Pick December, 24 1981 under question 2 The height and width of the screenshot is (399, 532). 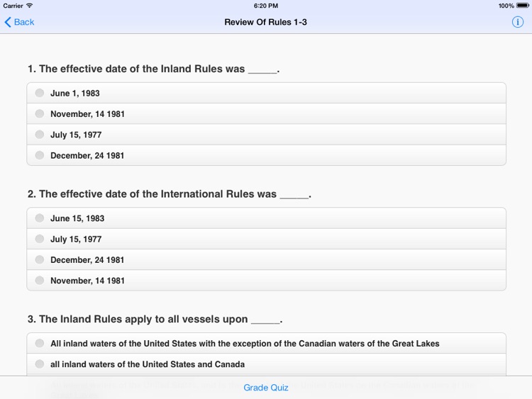[x=266, y=259]
